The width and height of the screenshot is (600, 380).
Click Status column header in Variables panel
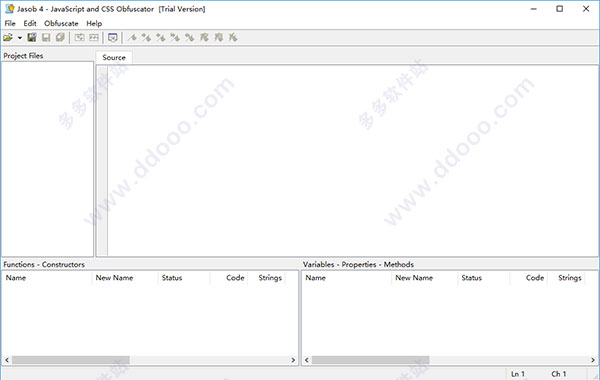(471, 278)
